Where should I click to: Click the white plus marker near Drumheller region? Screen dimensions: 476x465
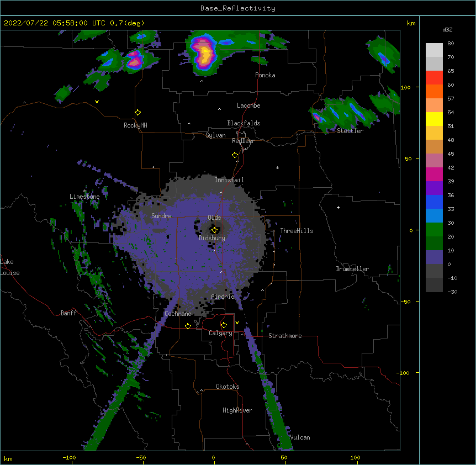pos(338,207)
